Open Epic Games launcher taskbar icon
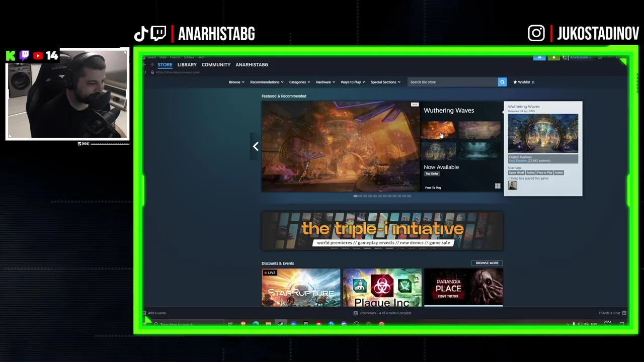The image size is (644, 362). [306, 324]
